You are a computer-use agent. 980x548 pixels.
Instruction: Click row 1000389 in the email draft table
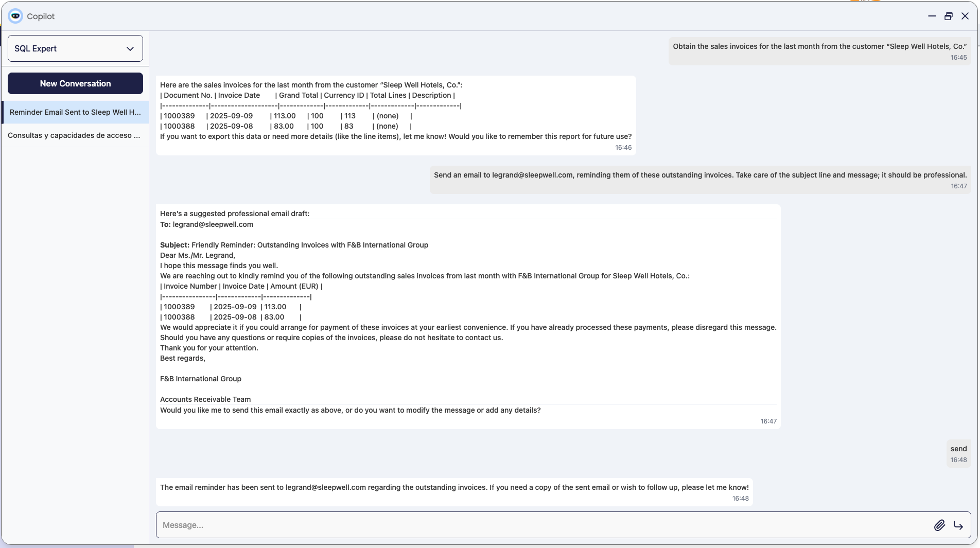pos(231,307)
